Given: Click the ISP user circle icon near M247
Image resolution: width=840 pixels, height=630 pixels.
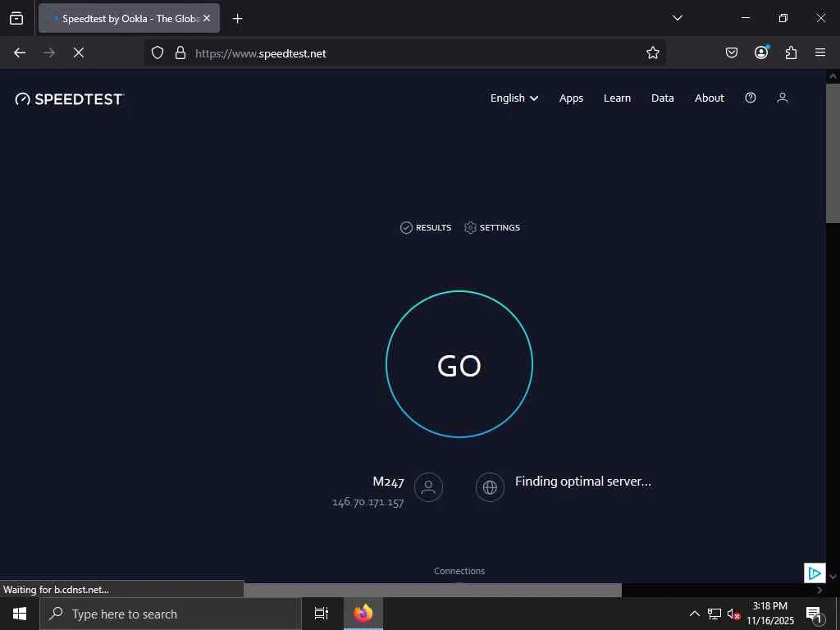Looking at the screenshot, I should pos(428,487).
